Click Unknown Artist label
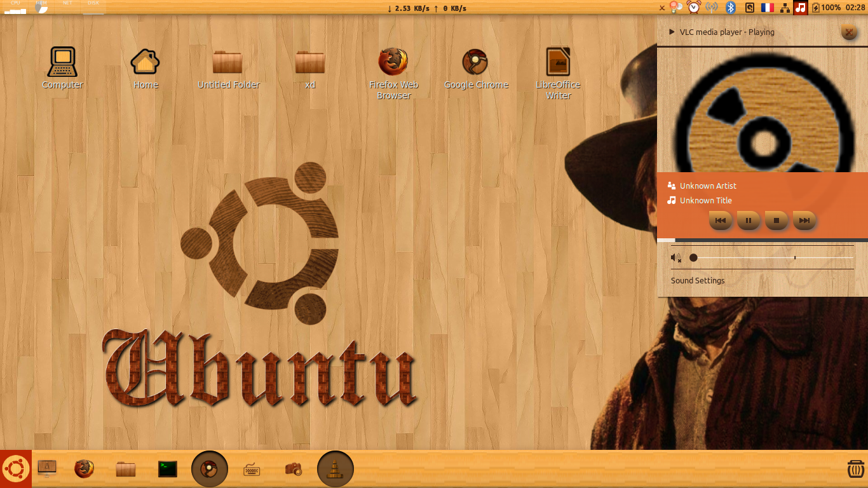Image resolution: width=868 pixels, height=488 pixels. 708,186
